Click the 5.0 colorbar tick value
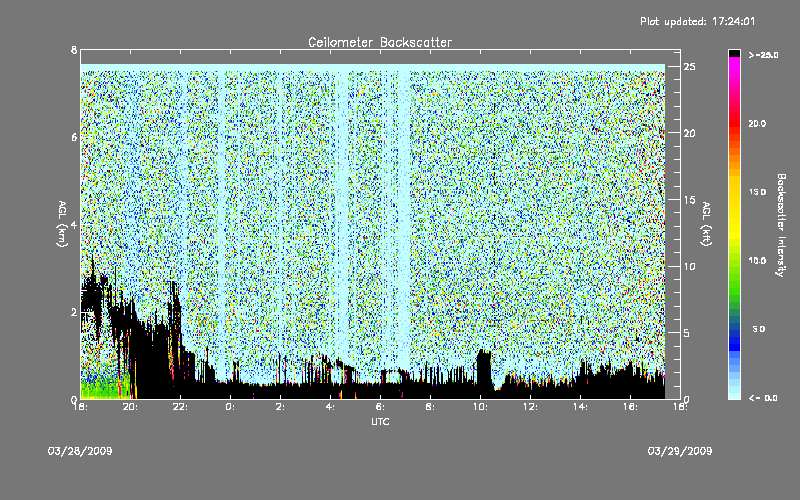 click(x=759, y=329)
